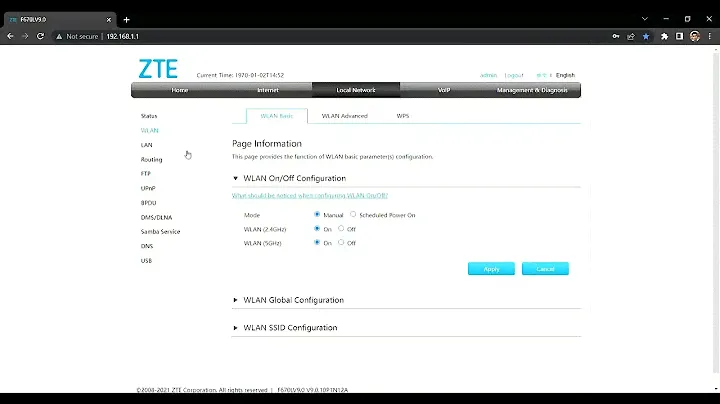The width and height of the screenshot is (720, 404).
Task: Click the Apply button
Action: pos(491,269)
